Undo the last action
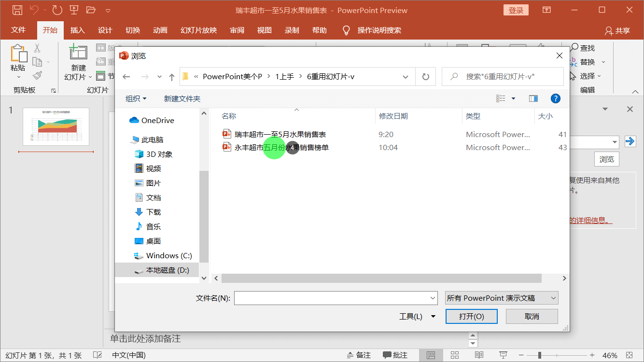This screenshot has width=644, height=362. 34,10
